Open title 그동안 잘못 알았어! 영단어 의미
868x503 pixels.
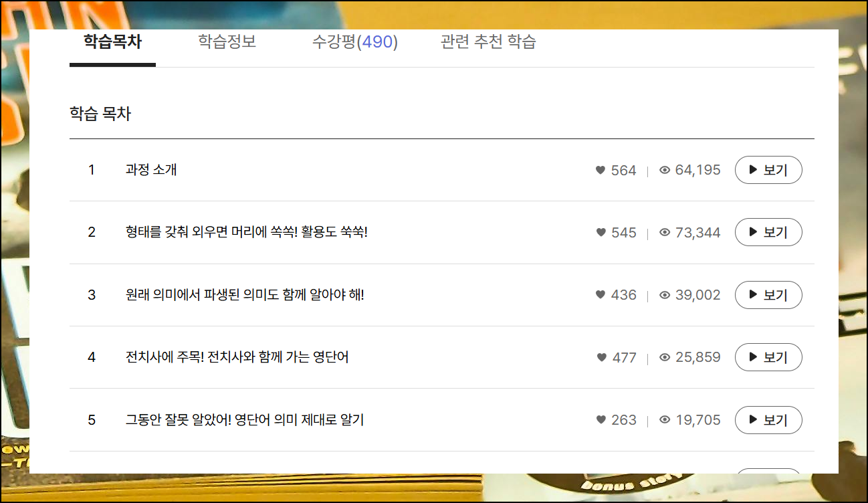[x=245, y=420]
